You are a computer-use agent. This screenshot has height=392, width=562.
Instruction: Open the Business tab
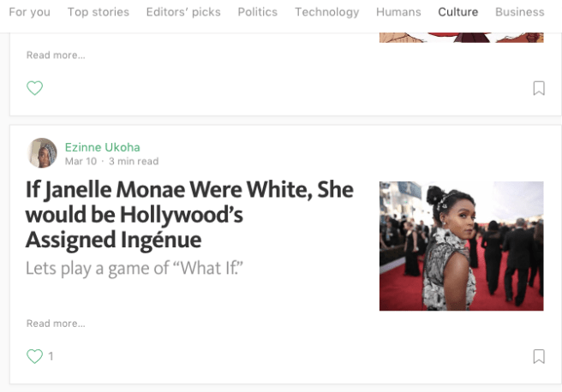(x=520, y=12)
